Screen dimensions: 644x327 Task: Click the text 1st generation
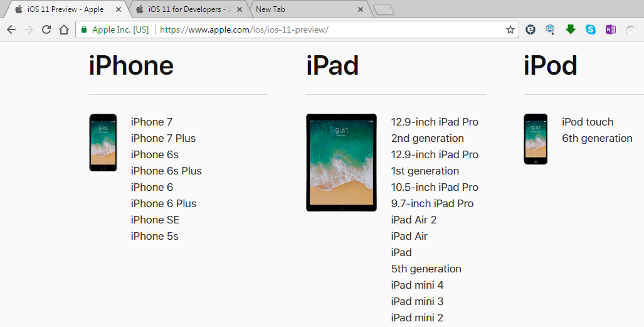click(425, 171)
